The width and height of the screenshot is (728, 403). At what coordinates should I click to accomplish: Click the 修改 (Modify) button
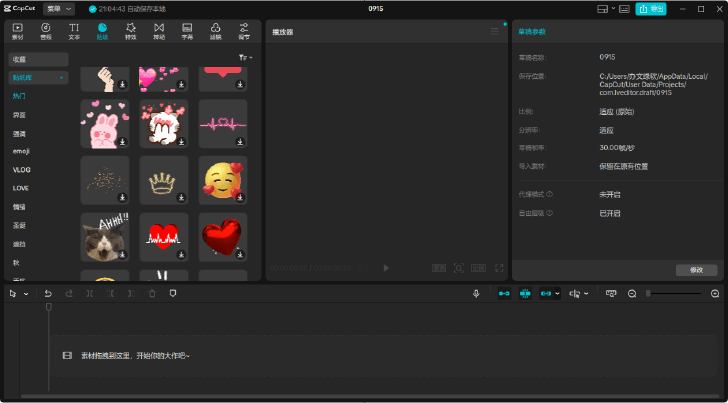click(x=696, y=270)
